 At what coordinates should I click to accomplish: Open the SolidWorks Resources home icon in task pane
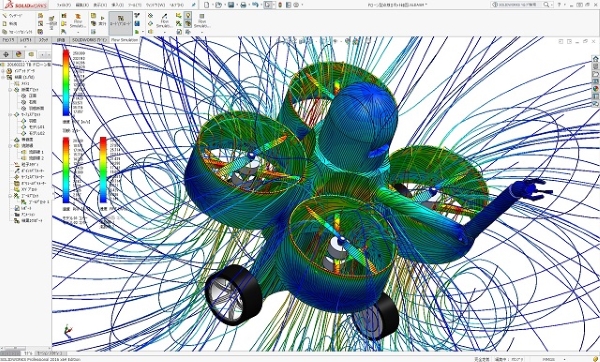click(595, 59)
